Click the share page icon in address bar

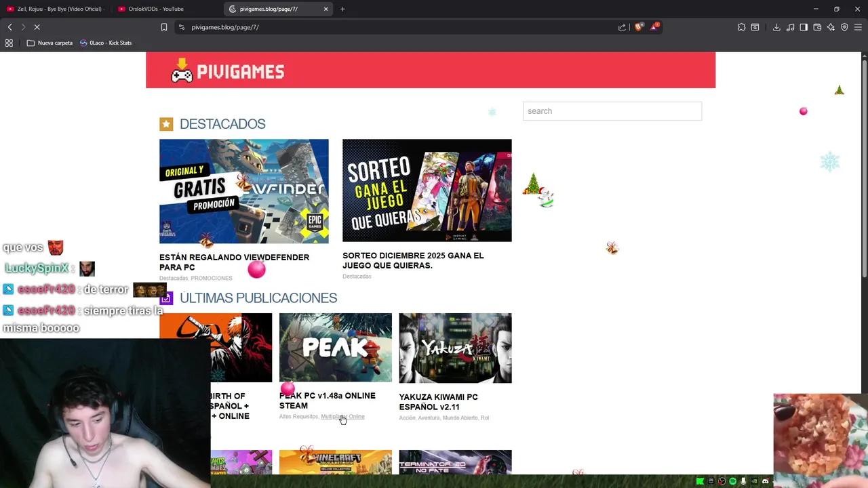tap(622, 27)
